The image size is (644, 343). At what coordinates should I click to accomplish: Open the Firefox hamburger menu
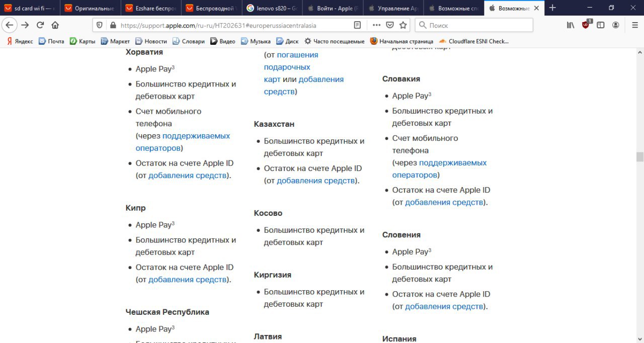pyautogui.click(x=635, y=25)
